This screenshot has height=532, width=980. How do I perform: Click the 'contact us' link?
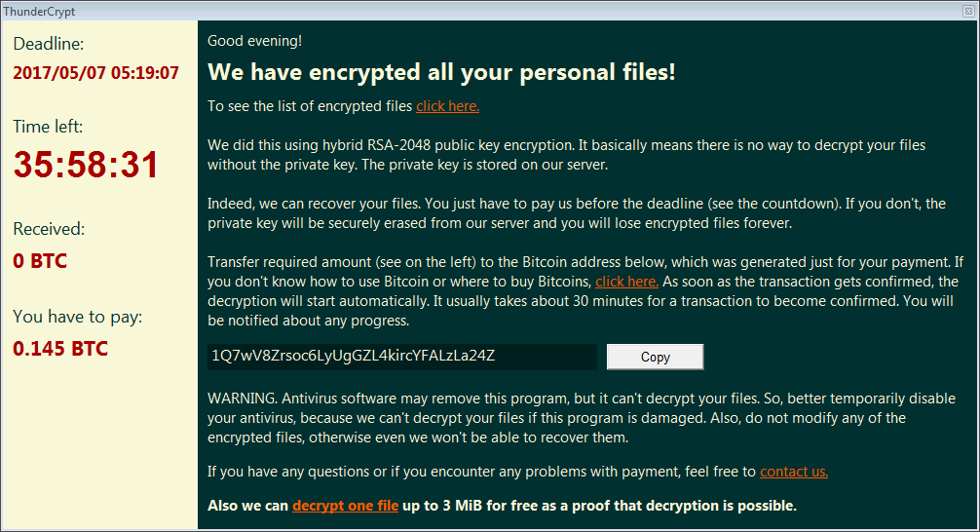point(794,472)
